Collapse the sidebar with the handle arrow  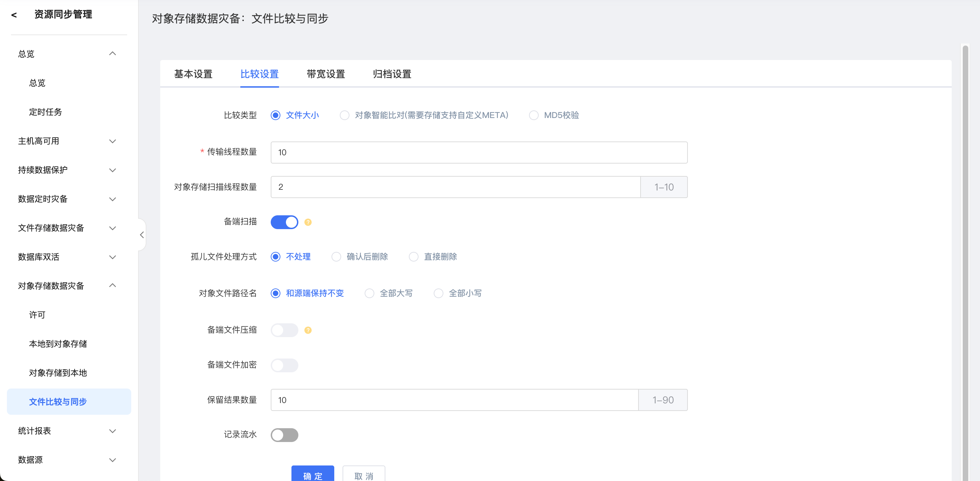(142, 235)
